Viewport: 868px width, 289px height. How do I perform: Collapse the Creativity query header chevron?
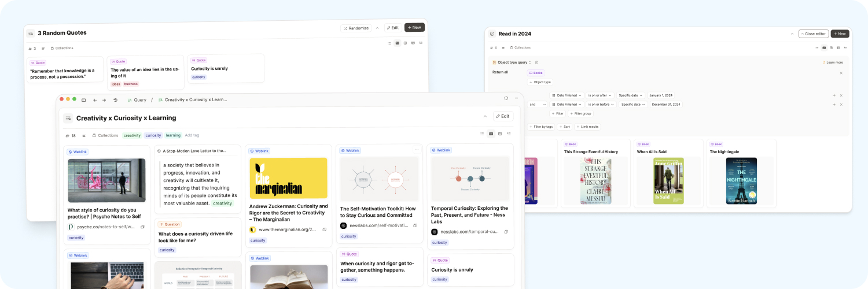[x=485, y=116]
